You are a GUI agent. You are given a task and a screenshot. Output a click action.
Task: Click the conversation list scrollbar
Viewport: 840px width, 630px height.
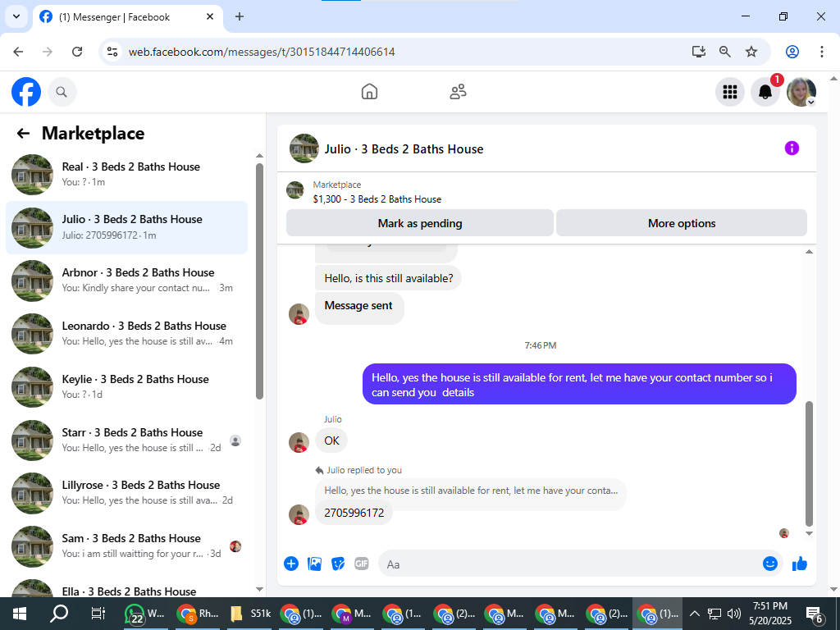coord(259,281)
